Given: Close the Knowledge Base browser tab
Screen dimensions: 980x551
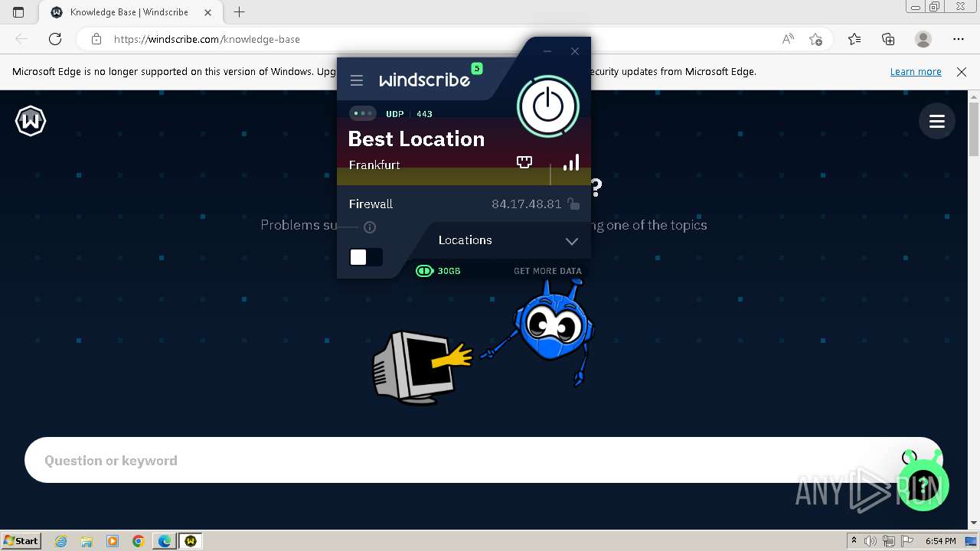Looking at the screenshot, I should [x=207, y=12].
